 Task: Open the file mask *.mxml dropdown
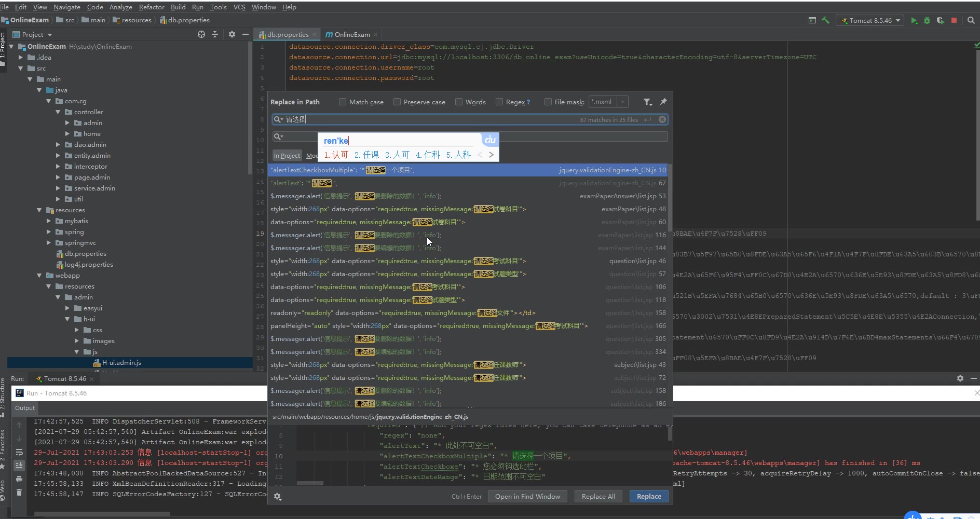623,102
